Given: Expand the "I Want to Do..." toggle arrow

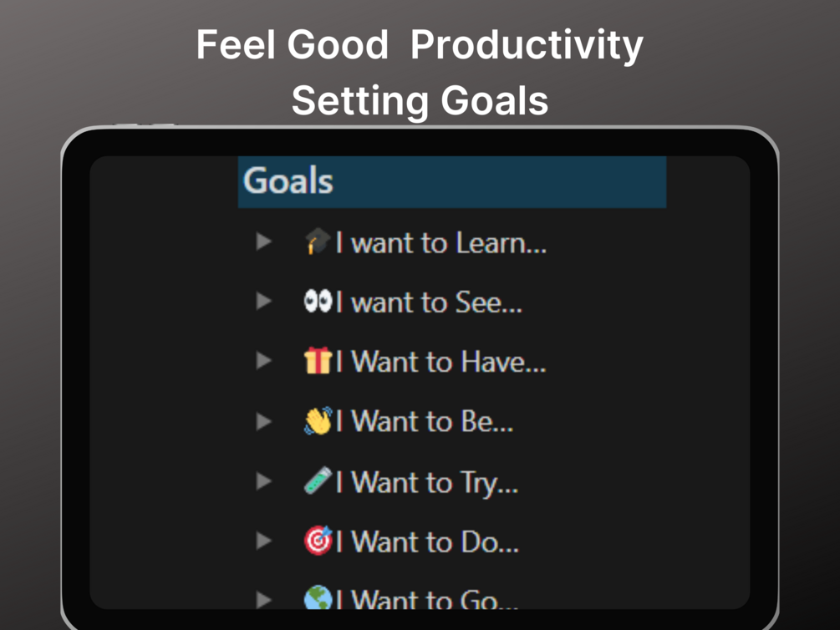Looking at the screenshot, I should (264, 541).
